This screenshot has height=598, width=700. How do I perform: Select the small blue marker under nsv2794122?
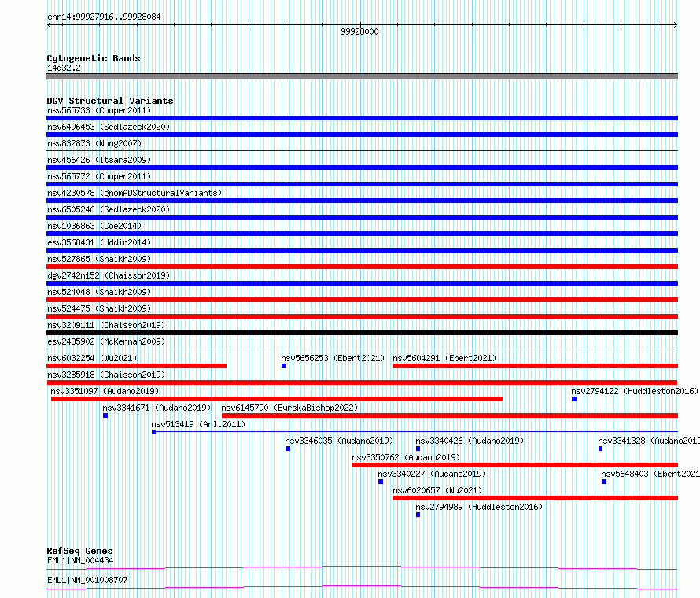[574, 399]
